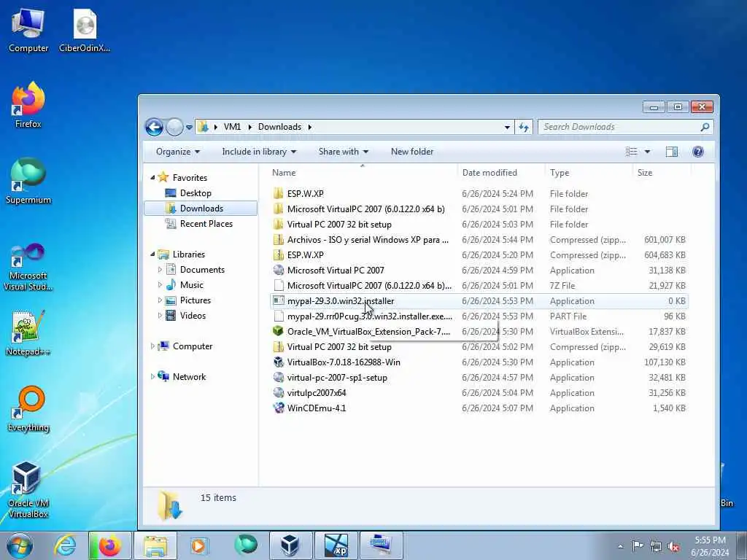Select VirtualBox-7.0.18-162988-Win file
The height and width of the screenshot is (560, 747).
pos(479,362)
